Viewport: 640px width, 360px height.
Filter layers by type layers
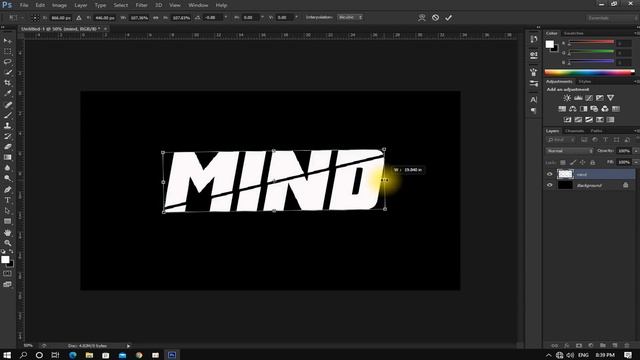click(x=606, y=140)
